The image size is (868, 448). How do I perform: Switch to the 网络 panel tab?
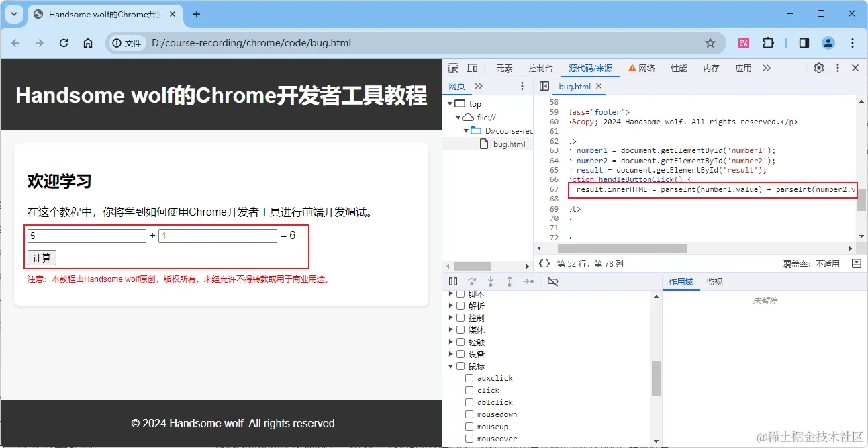click(x=642, y=68)
